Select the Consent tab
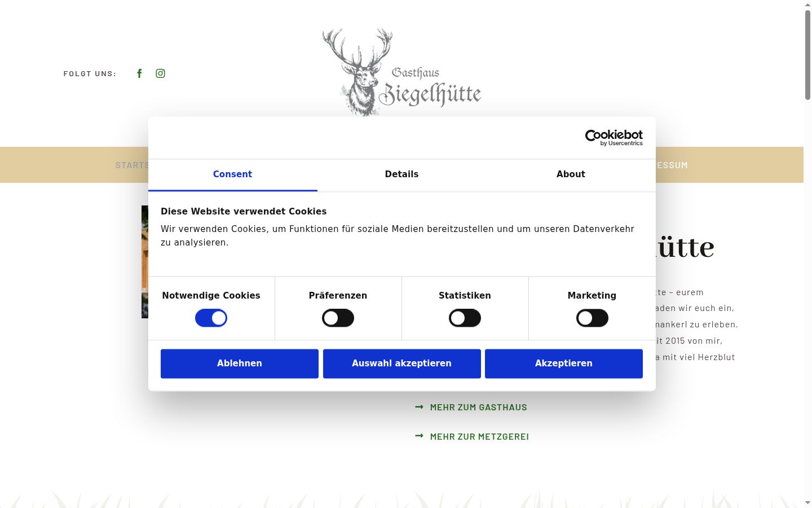 [x=232, y=174]
